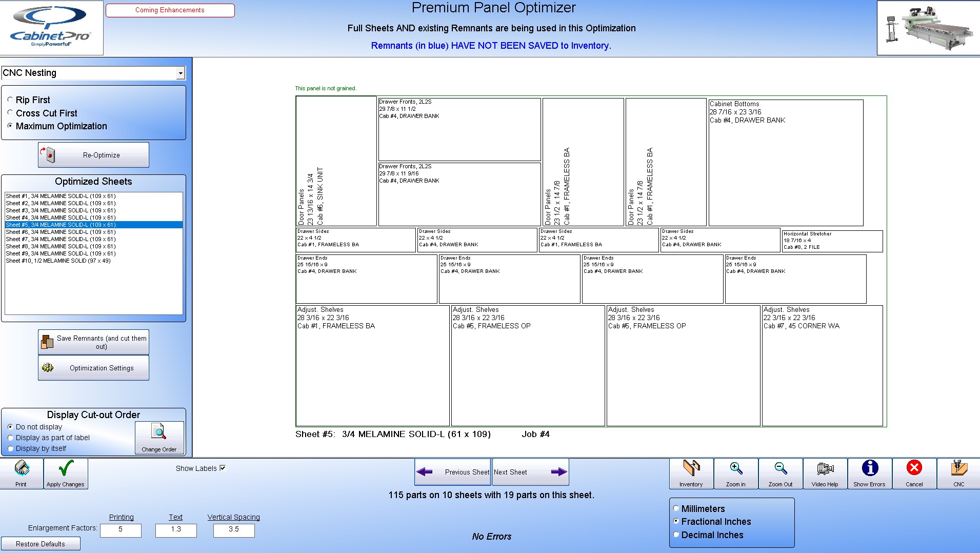Click Save Remnants (and cut them out)
The height and width of the screenshot is (553, 980).
click(x=94, y=342)
